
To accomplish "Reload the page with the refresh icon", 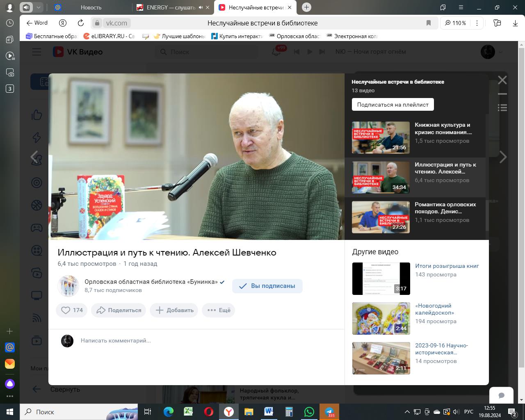I will click(81, 23).
